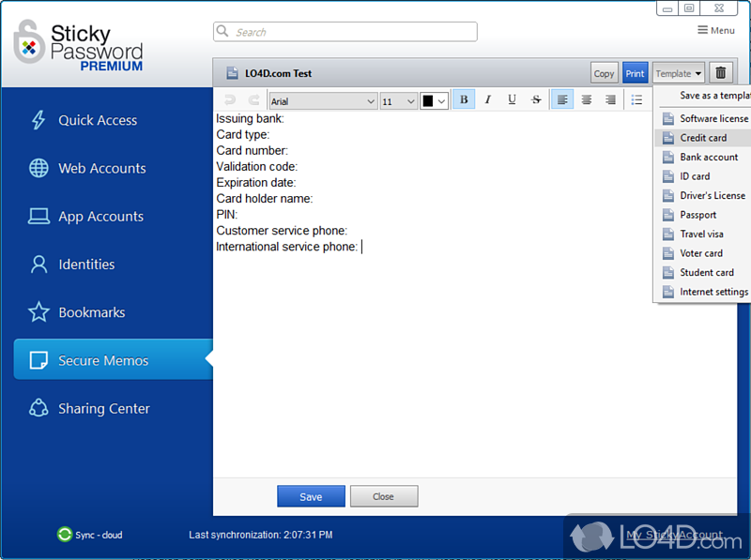Click the 'Card number:' line in memo
This screenshot has height=560, width=751.
click(252, 150)
